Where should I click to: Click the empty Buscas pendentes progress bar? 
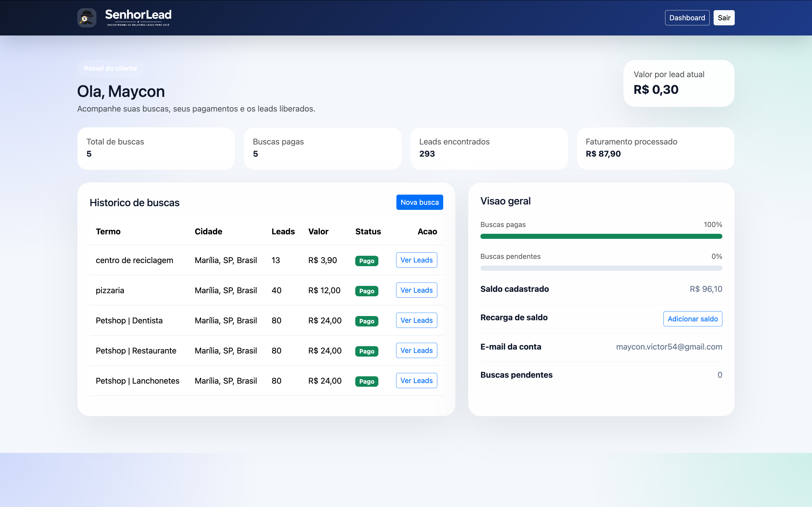pos(601,268)
